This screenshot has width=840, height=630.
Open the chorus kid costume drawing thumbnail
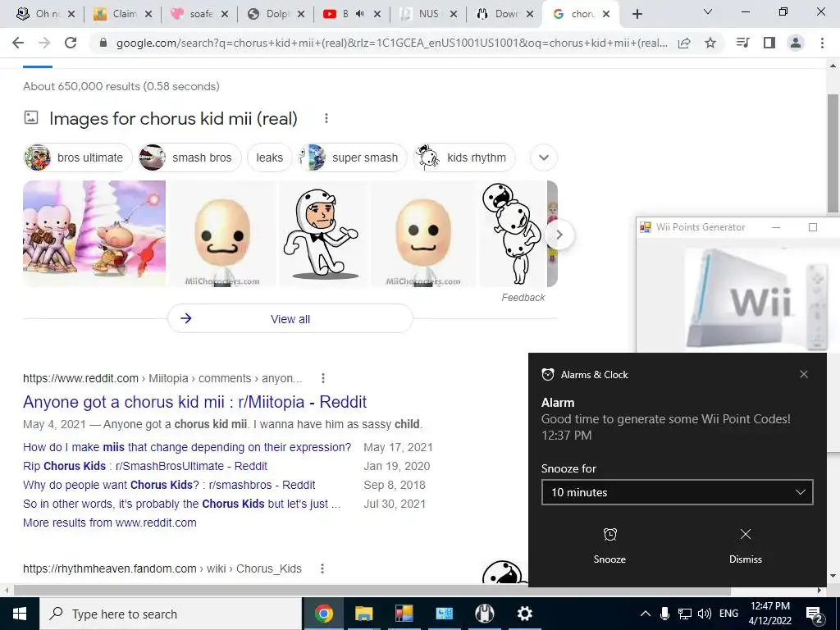point(323,234)
